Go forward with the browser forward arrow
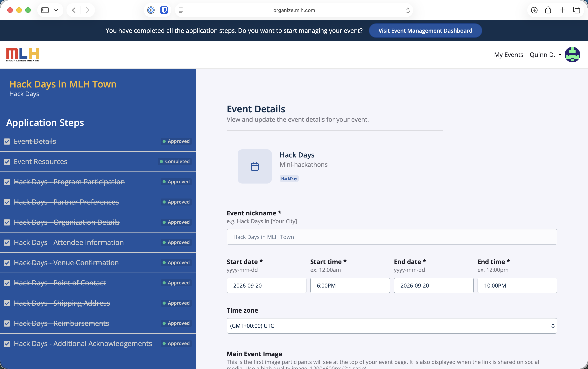This screenshot has height=369, width=588. [87, 10]
